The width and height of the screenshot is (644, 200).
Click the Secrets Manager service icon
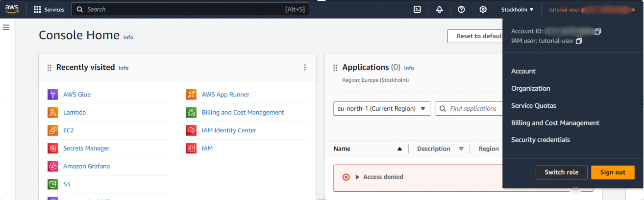53,148
